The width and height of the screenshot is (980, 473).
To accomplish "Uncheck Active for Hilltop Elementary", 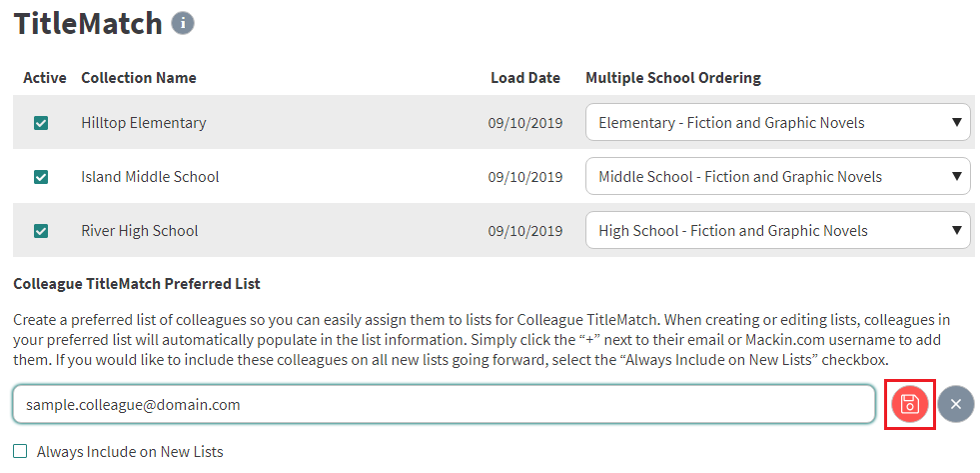I will pyautogui.click(x=41, y=123).
